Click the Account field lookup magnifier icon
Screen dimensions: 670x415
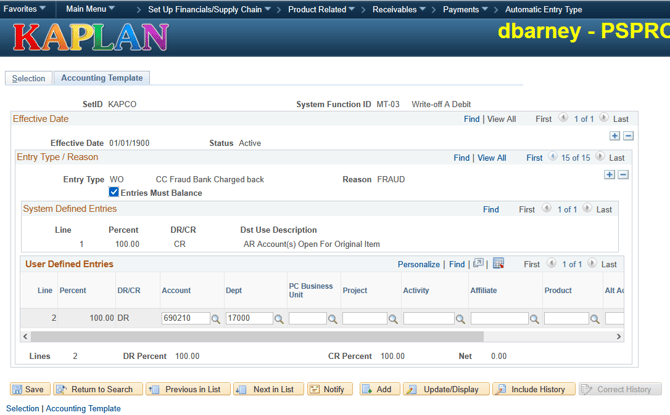point(216,319)
